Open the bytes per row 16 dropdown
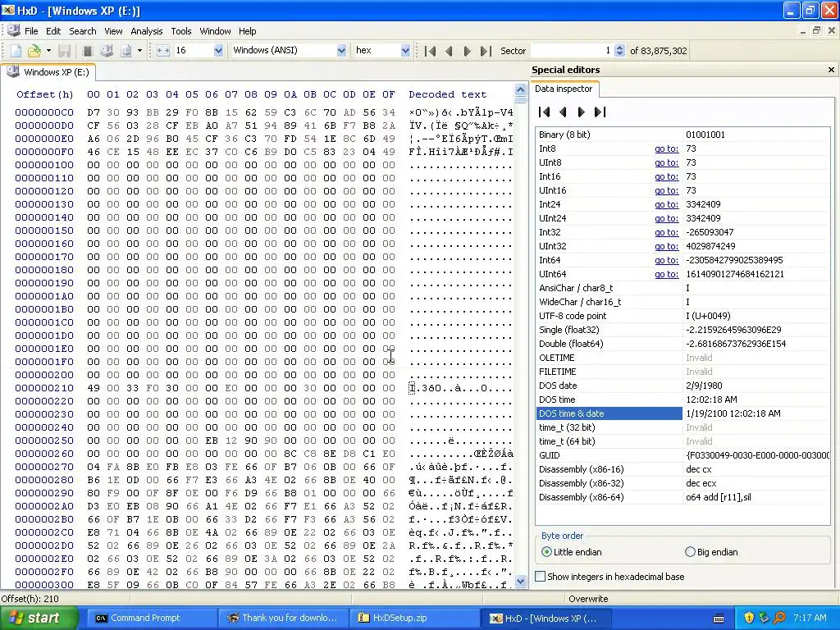Viewport: 840px width, 630px height. (x=218, y=50)
